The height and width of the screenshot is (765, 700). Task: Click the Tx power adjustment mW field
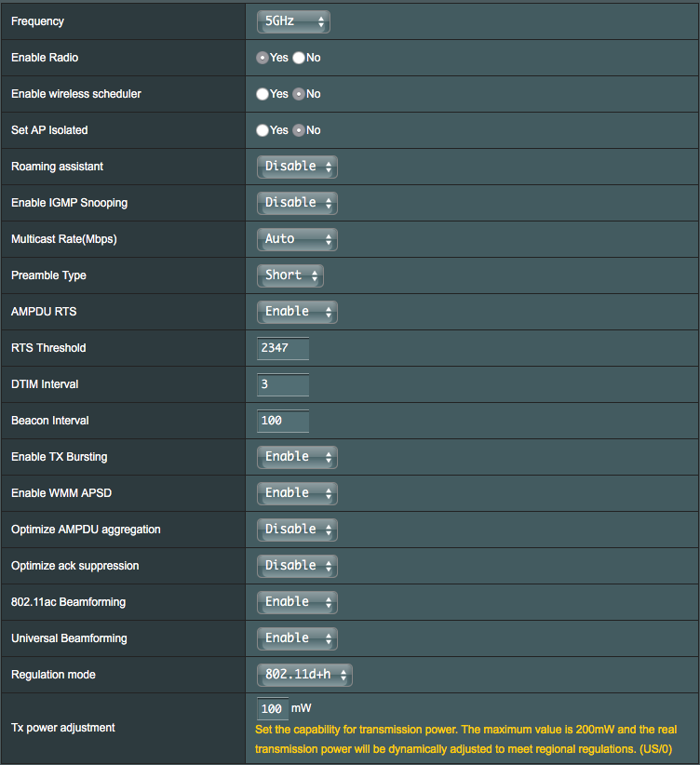click(273, 708)
